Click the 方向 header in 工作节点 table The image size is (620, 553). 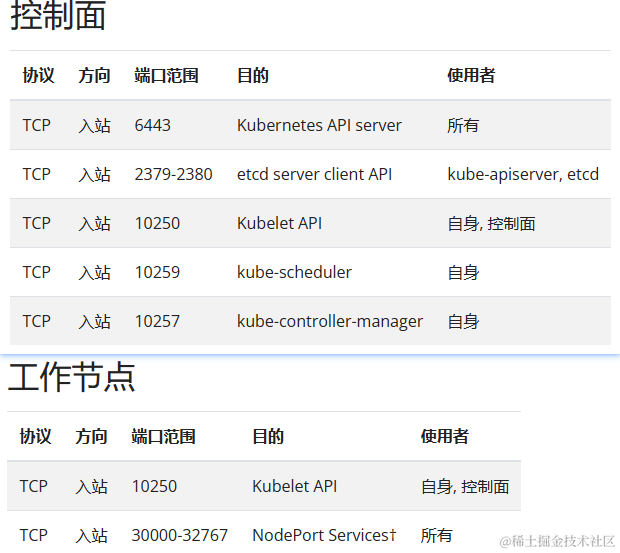coord(91,436)
